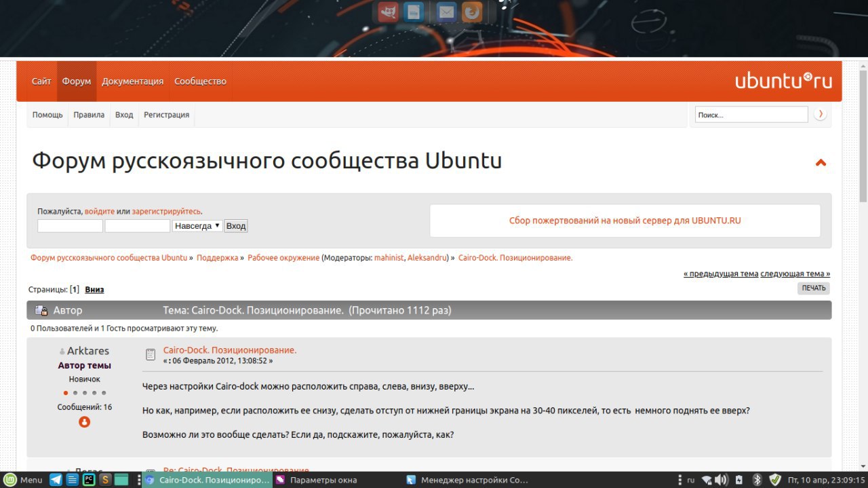Open moderator mahinist profile link
Screen dimensions: 868x488
pos(389,258)
